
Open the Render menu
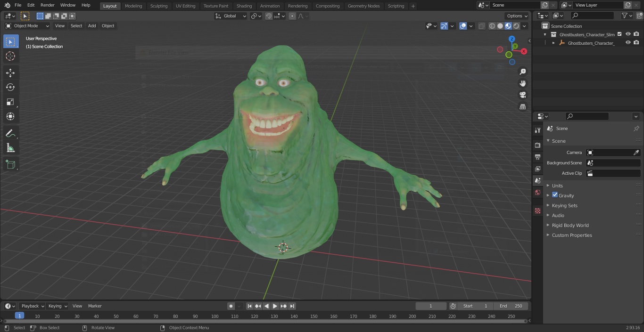pos(47,5)
